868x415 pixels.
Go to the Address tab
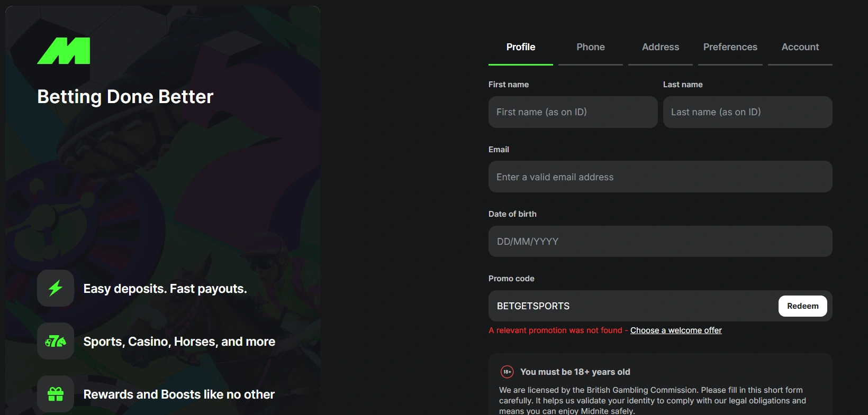(661, 47)
